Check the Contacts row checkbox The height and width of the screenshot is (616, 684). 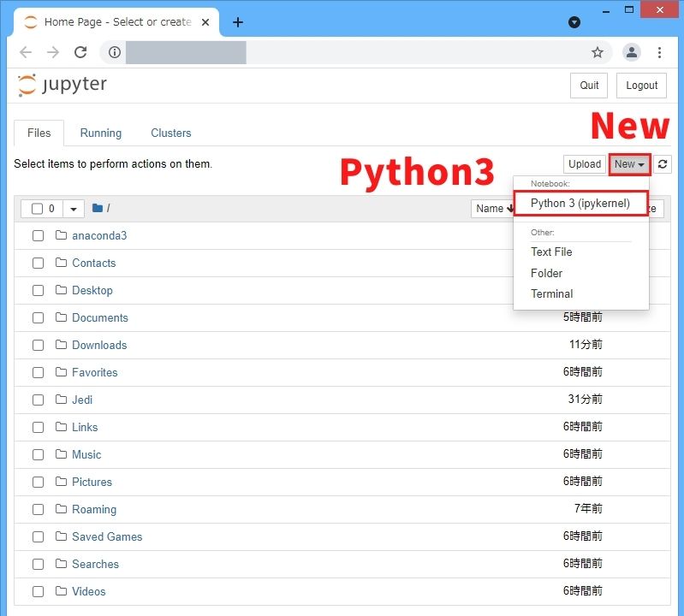point(38,264)
